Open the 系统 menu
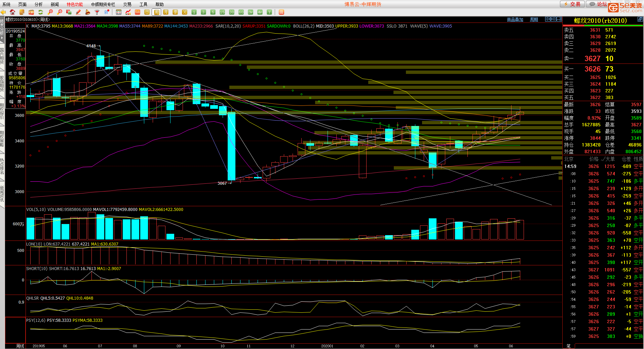Viewport: 644px width, 349px height. tap(6, 4)
